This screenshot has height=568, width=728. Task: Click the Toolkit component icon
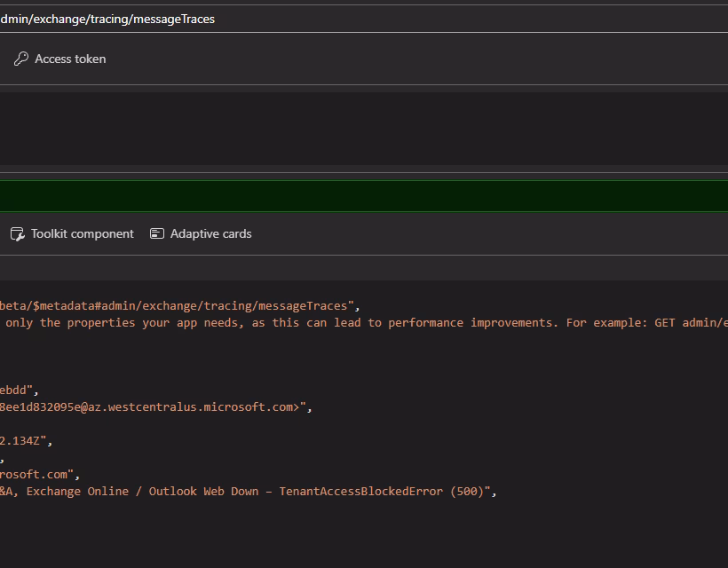tap(17, 233)
